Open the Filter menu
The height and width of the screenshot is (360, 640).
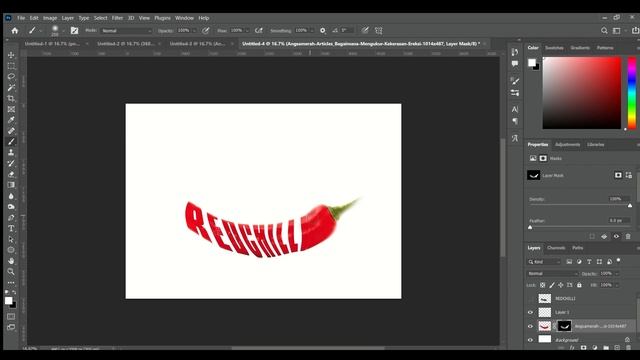pos(117,18)
